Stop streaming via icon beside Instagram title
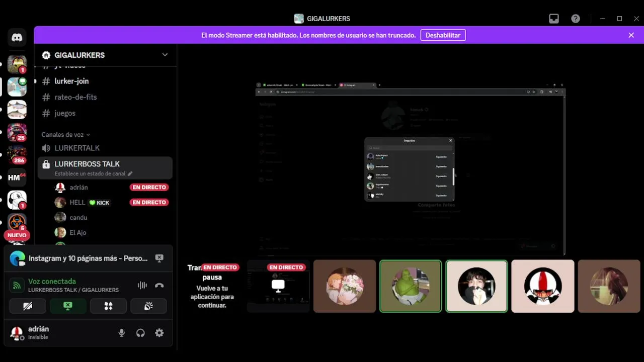Viewport: 644px width, 362px height. (159, 258)
